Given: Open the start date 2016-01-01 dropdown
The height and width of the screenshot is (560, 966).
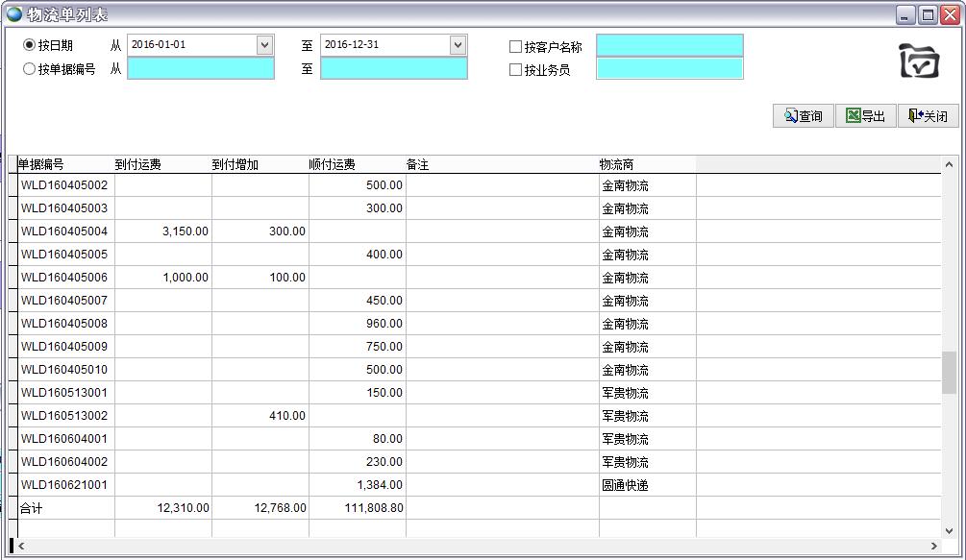Looking at the screenshot, I should 264,45.
